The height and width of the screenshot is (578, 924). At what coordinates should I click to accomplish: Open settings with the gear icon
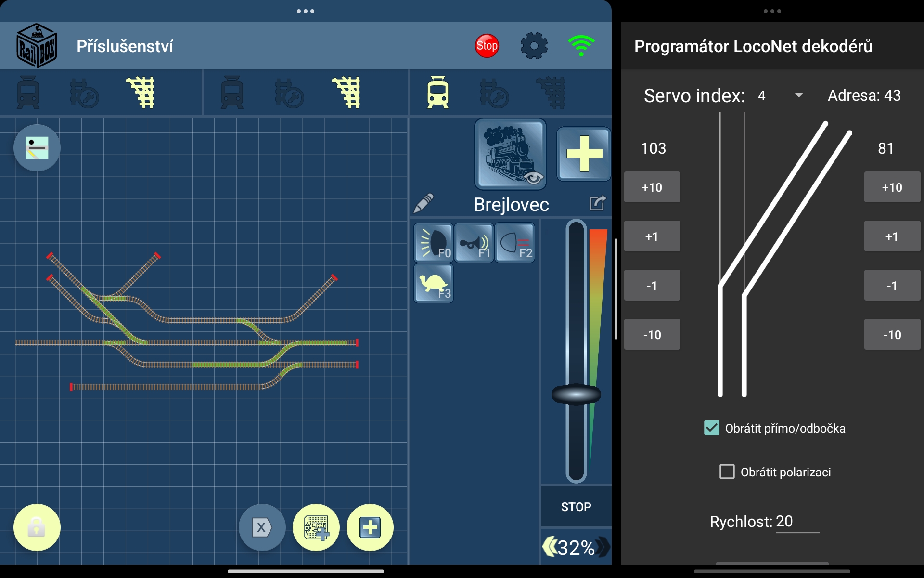(534, 46)
